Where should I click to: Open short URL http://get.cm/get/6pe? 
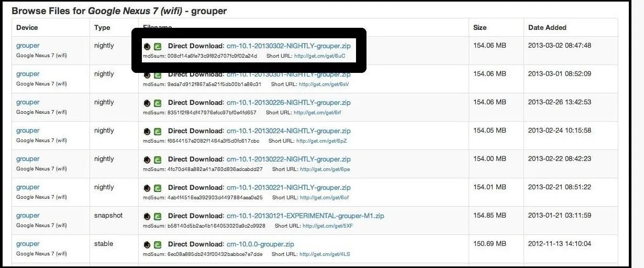(325, 169)
